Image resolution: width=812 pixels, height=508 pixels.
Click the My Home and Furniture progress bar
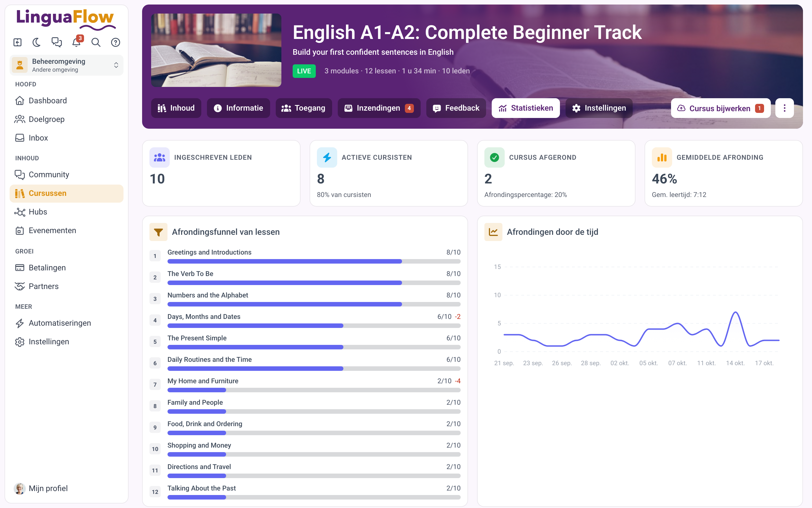(x=314, y=390)
